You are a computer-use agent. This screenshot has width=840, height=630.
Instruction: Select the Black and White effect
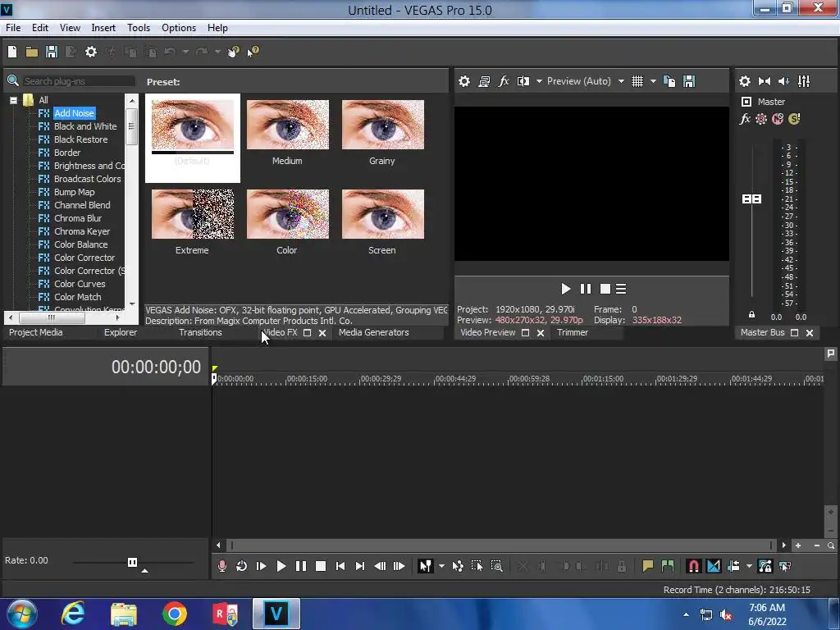(x=85, y=126)
